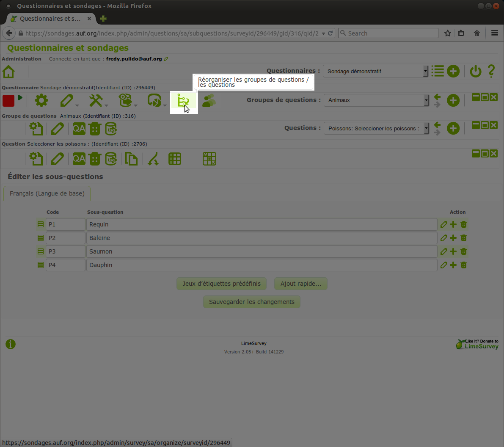This screenshot has height=447, width=504.
Task: Open the Groupes de questions dropdown Animaux
Action: (x=376, y=100)
